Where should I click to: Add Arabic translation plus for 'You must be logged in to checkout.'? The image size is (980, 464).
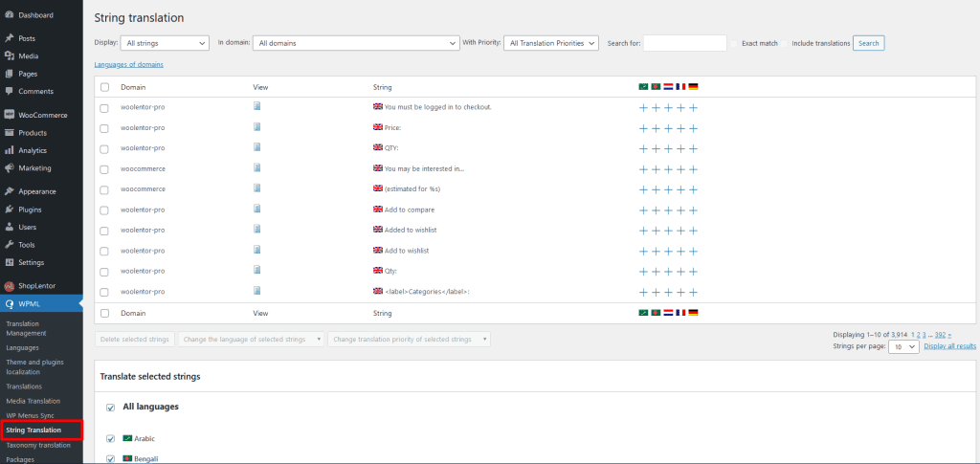tap(643, 108)
